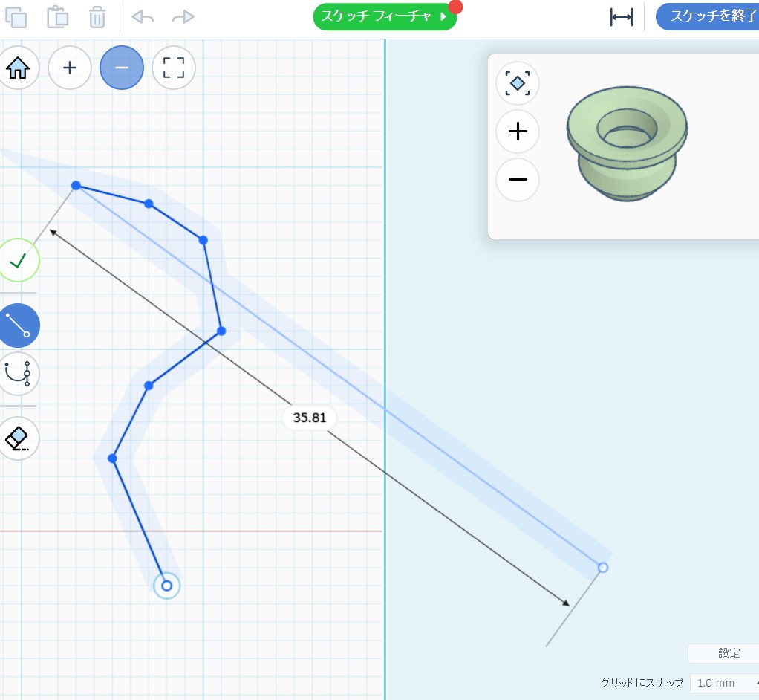Select the dimension measurement tool icon
Image resolution: width=759 pixels, height=700 pixels.
point(622,17)
